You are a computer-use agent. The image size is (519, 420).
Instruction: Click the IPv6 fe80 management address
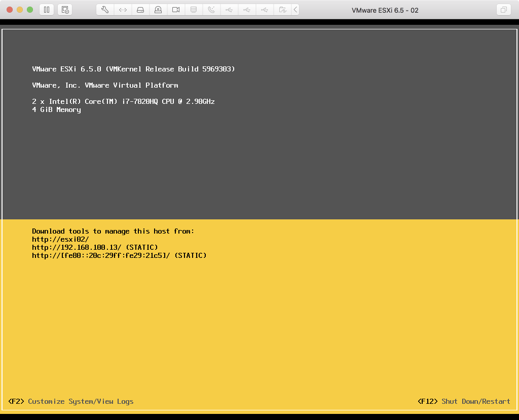(x=101, y=255)
